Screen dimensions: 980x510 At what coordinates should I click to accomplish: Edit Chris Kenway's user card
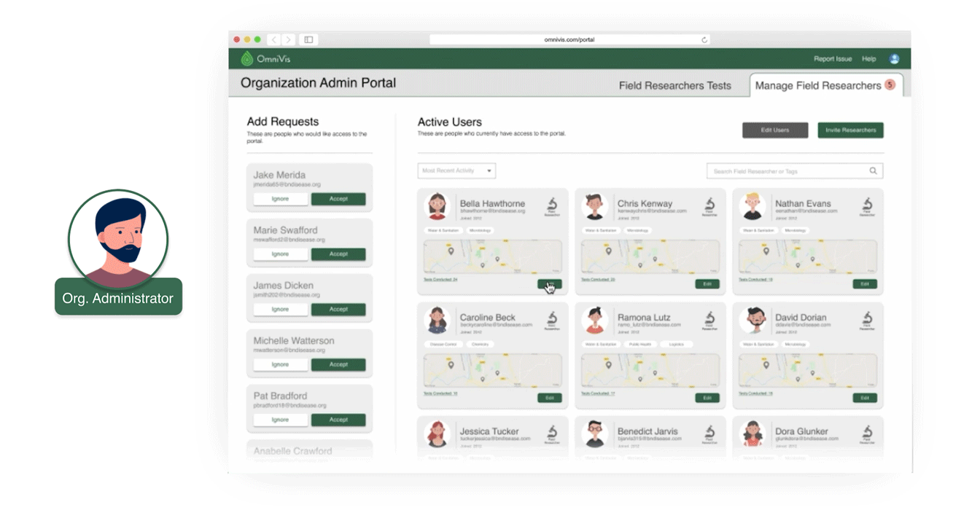pyautogui.click(x=707, y=284)
